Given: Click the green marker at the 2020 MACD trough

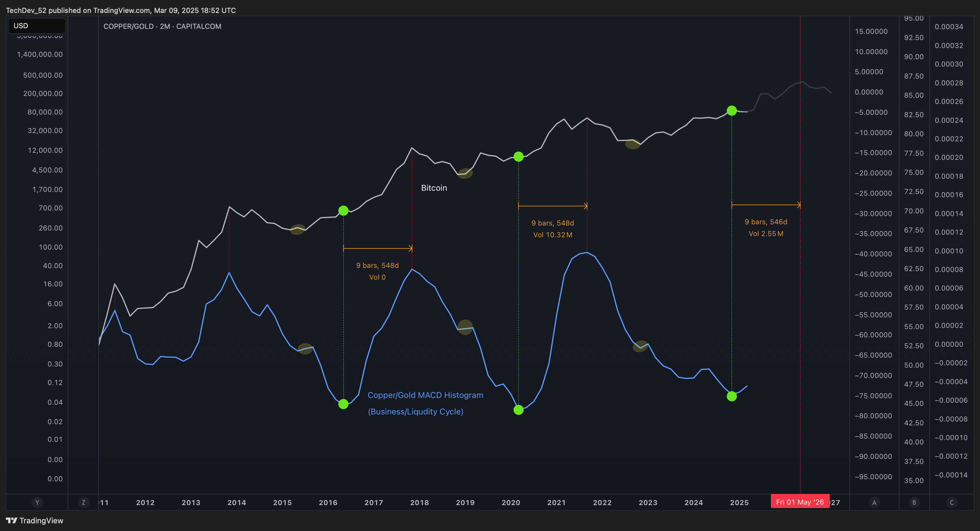Looking at the screenshot, I should 519,410.
